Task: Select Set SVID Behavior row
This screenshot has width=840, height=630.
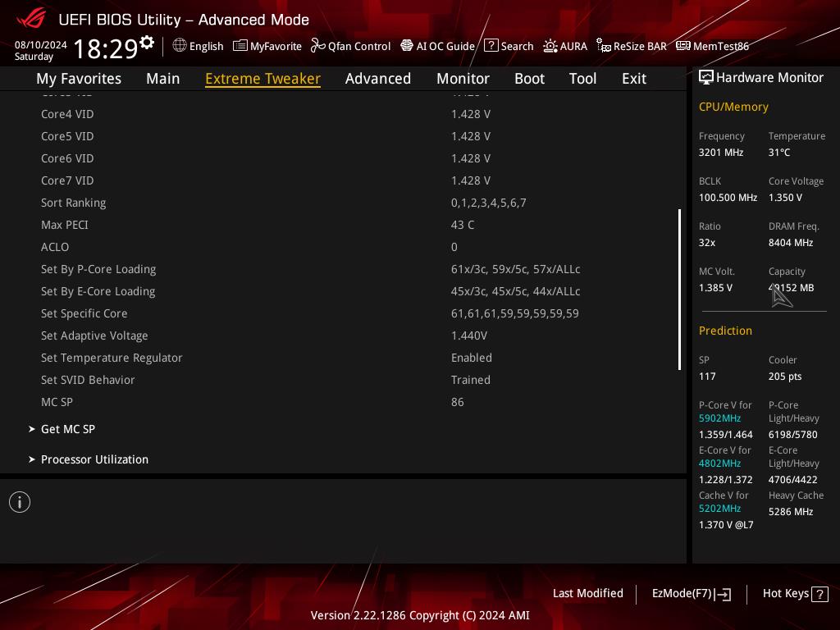Action: pos(343,380)
